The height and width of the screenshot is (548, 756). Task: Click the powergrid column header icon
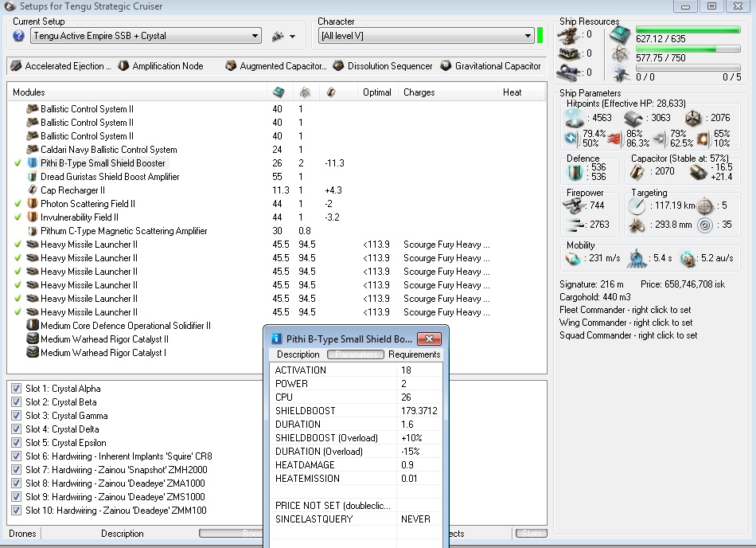pos(305,92)
